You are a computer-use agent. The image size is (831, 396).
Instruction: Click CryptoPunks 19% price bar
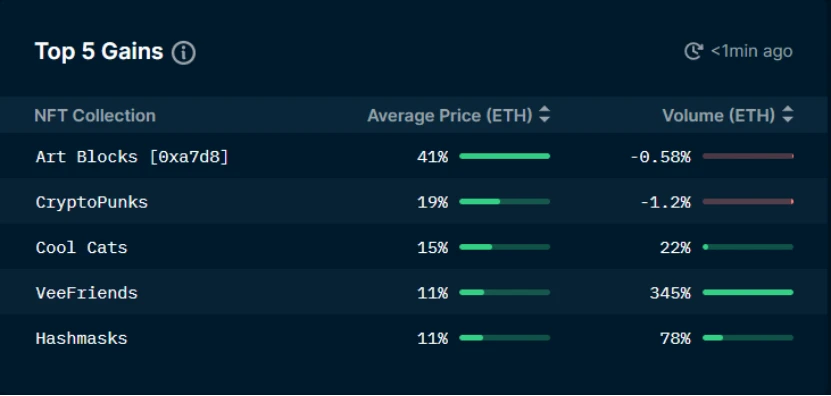[x=505, y=201]
